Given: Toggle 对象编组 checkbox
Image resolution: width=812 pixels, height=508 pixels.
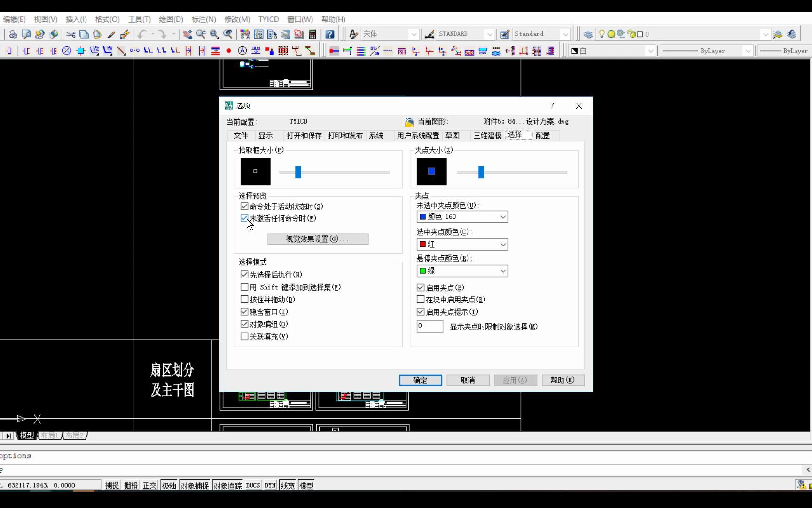Looking at the screenshot, I should pos(244,324).
